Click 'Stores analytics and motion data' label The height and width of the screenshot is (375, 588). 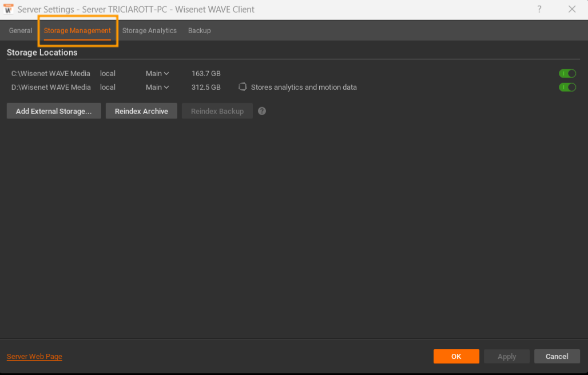pyautogui.click(x=304, y=87)
